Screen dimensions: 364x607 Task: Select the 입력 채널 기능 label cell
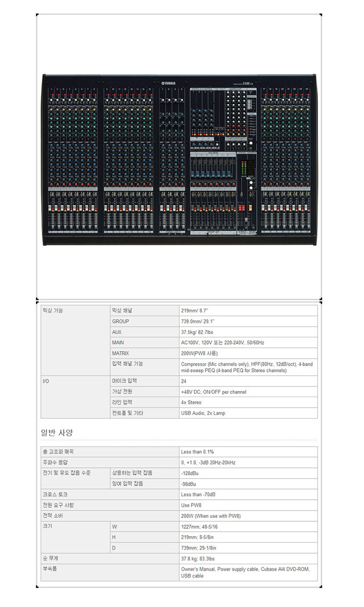pyautogui.click(x=145, y=367)
